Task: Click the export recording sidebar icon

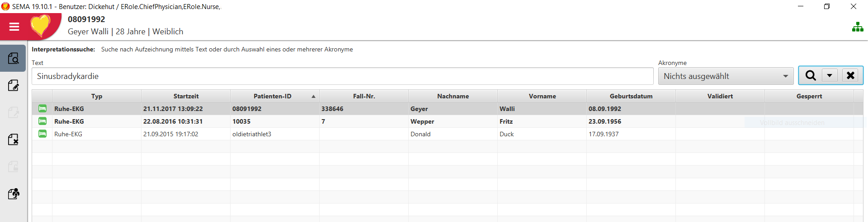Action: pos(13,194)
